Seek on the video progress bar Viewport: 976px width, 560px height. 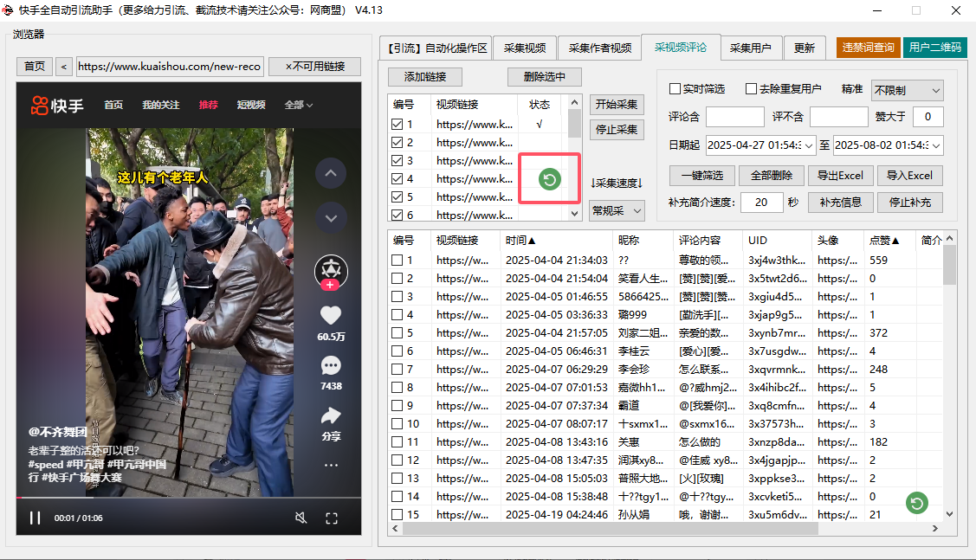pos(189,497)
